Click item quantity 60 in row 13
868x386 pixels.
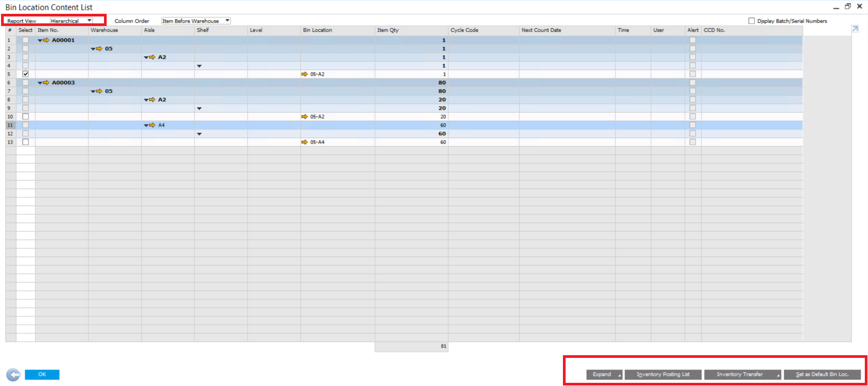443,142
